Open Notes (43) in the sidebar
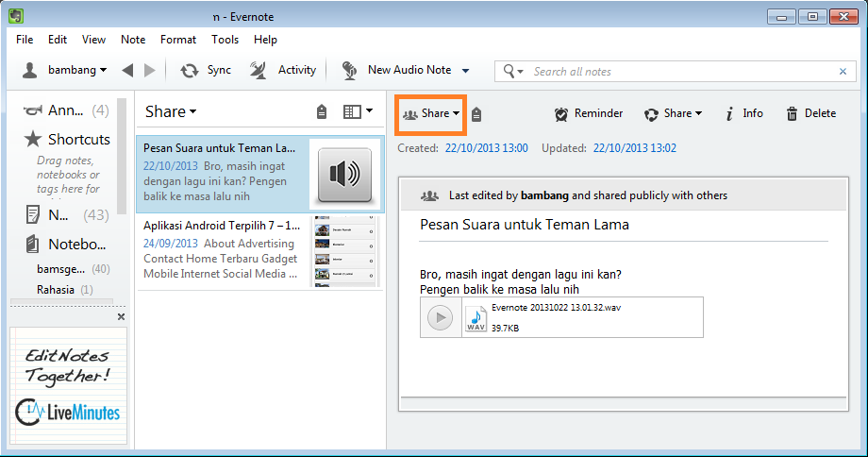Viewport: 868px width, 457px height. point(67,214)
